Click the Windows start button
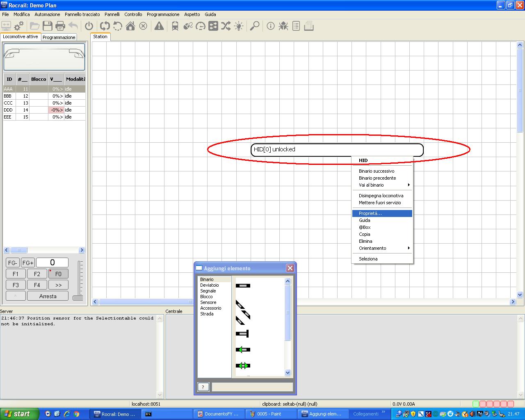This screenshot has height=420, width=525. click(x=20, y=414)
